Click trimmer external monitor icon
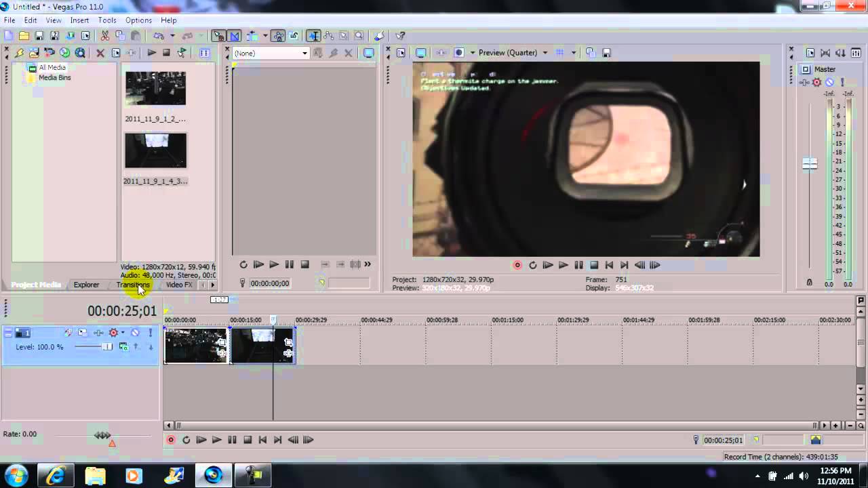868x488 pixels. point(368,53)
